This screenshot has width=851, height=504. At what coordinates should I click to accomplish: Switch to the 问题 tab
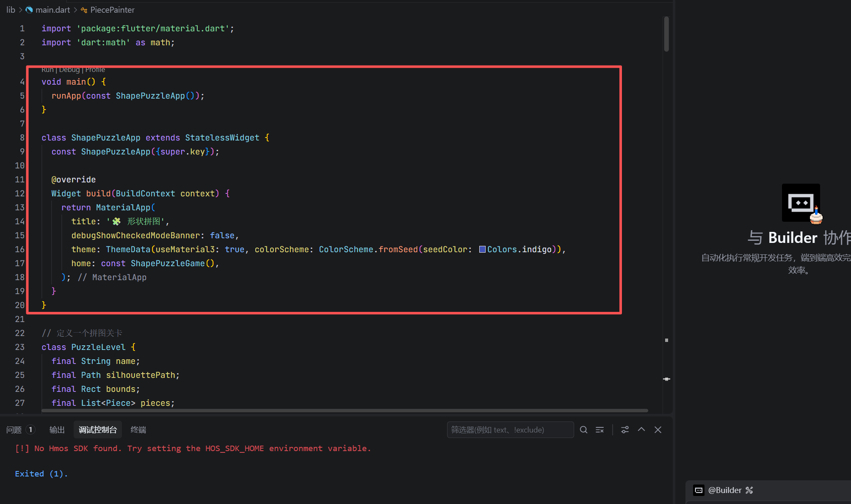pyautogui.click(x=14, y=430)
